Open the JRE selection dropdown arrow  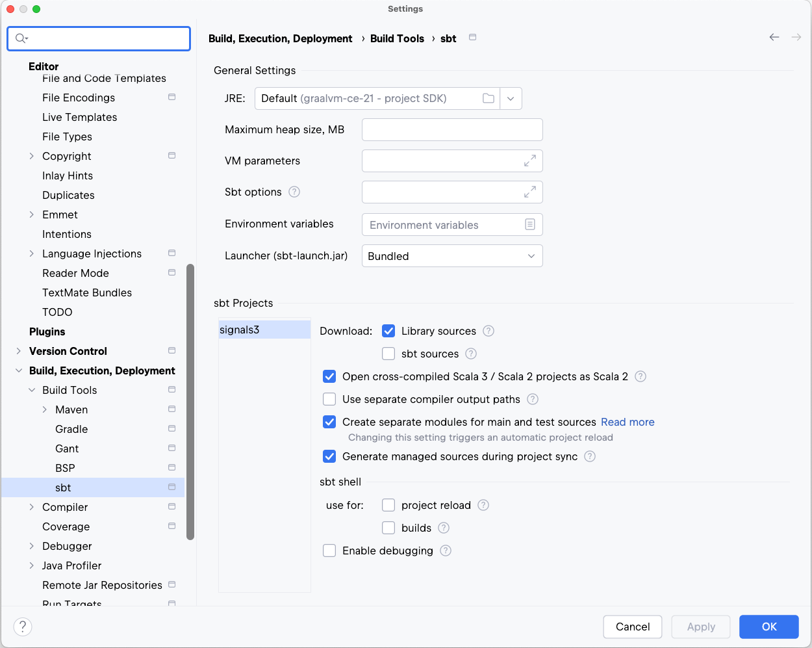point(511,98)
